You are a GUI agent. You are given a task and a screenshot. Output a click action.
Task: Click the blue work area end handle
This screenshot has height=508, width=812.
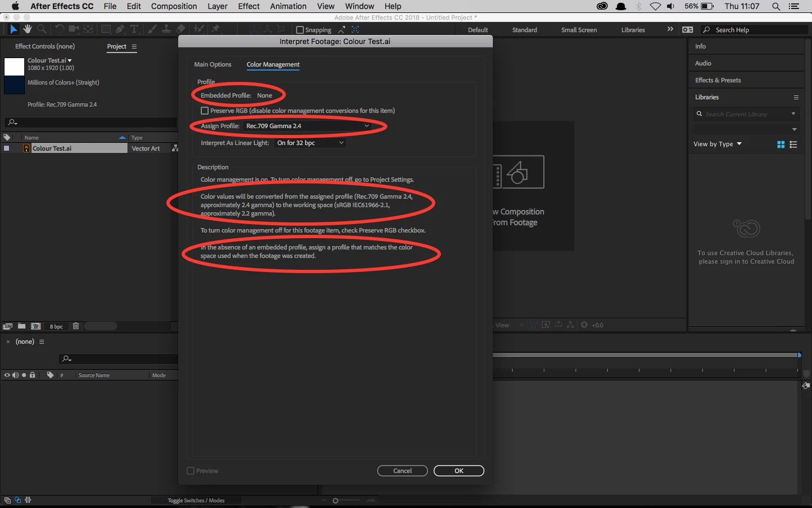click(x=800, y=355)
